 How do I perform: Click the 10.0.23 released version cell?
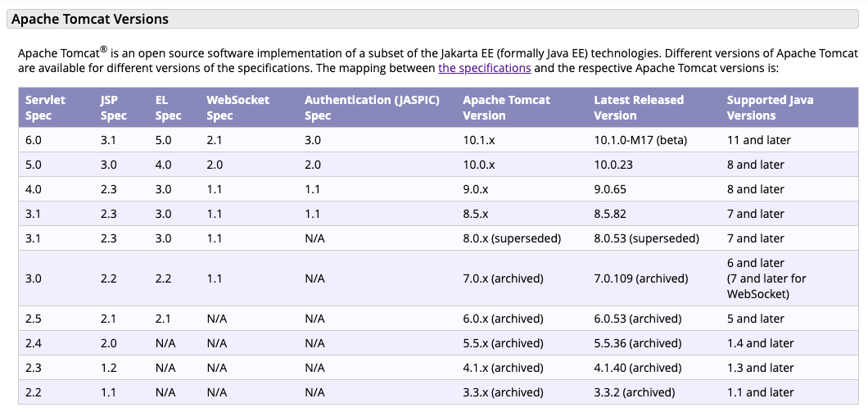coord(613,165)
